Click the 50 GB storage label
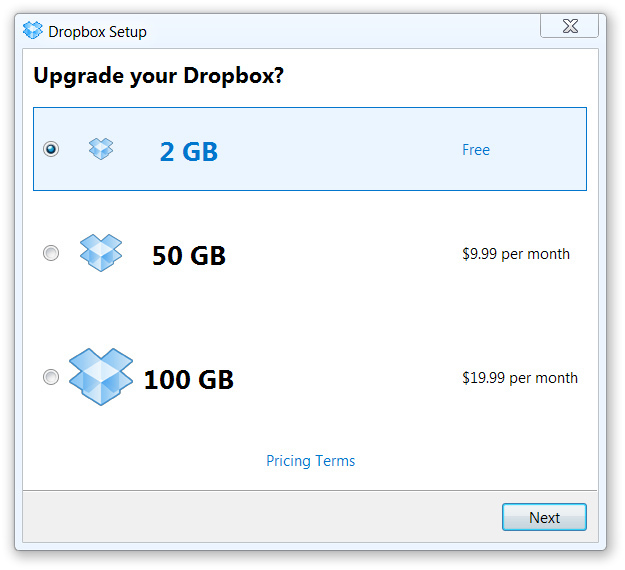625x570 pixels. (189, 256)
